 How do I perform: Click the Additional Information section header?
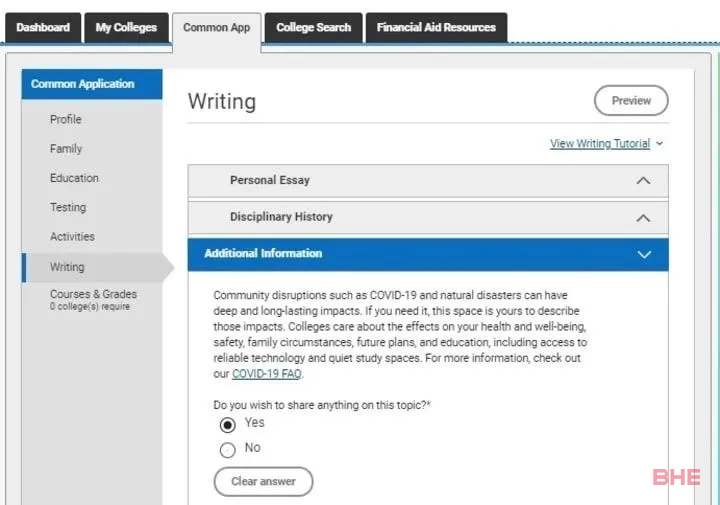pyautogui.click(x=428, y=254)
